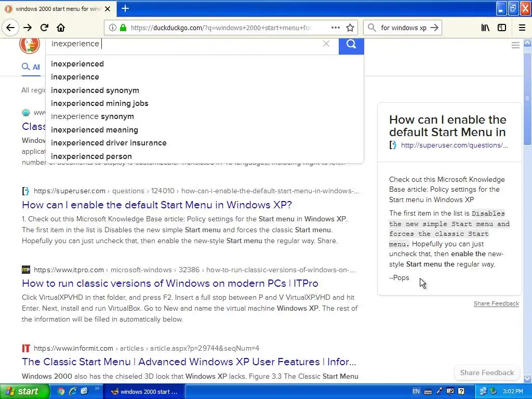532x399 pixels.
Task: Close the 'windows 2000 start menu' tab
Action: (x=108, y=9)
